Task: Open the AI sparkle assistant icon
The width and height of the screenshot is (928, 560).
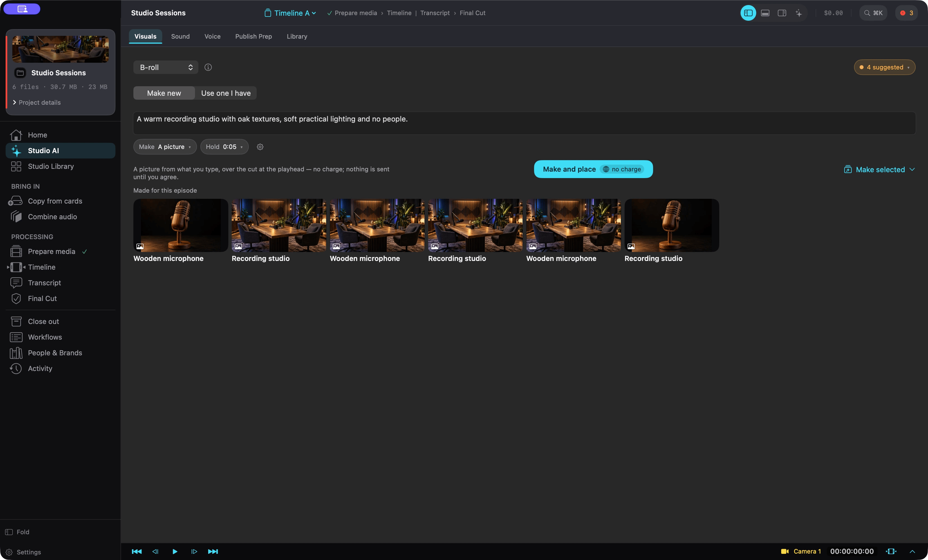Action: click(799, 13)
